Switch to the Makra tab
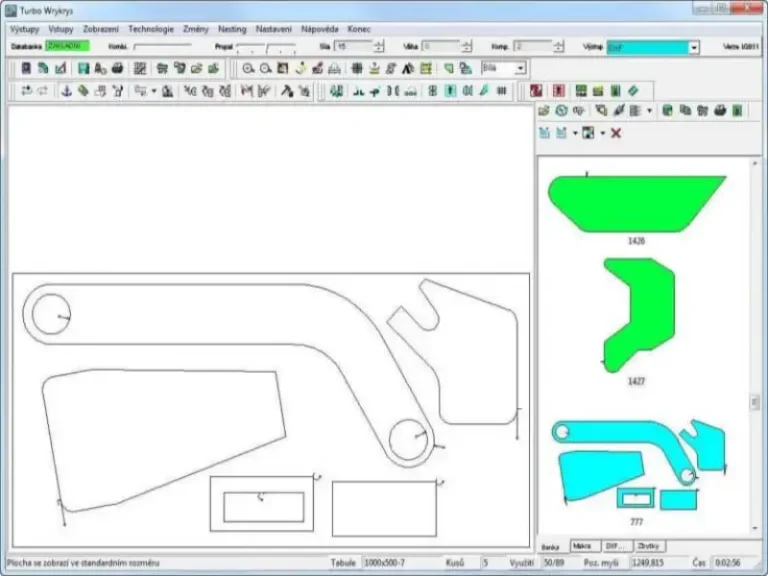This screenshot has height=576, width=768. point(582,547)
